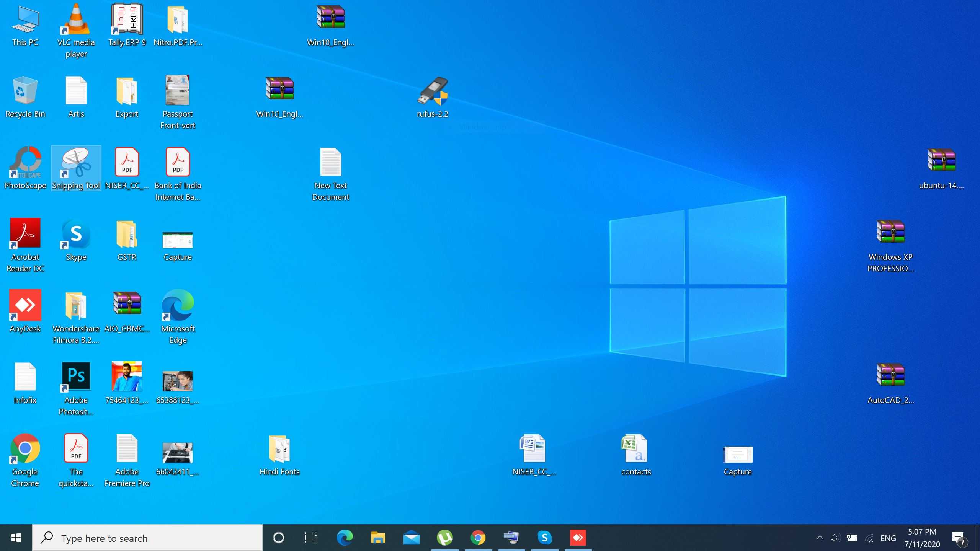Open the volume control in system tray
Viewport: 980px width, 551px height.
coord(836,538)
